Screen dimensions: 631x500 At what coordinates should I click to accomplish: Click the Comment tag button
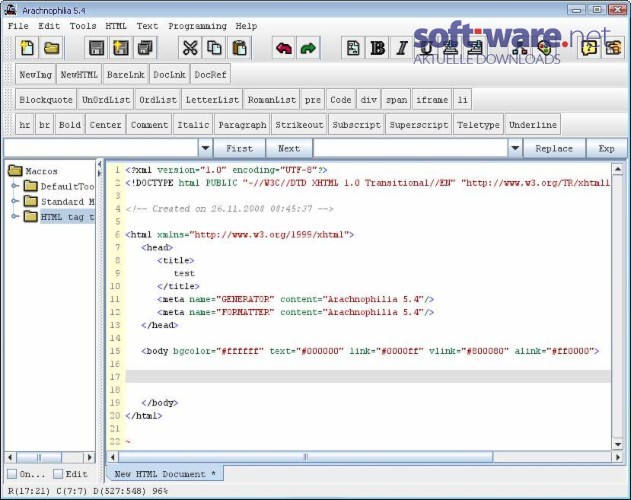click(149, 124)
